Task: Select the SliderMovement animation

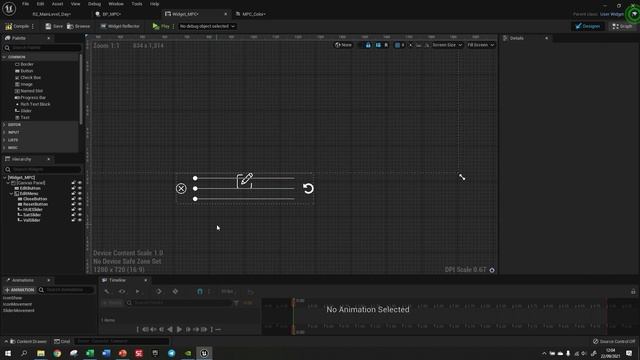Action: pos(19,310)
